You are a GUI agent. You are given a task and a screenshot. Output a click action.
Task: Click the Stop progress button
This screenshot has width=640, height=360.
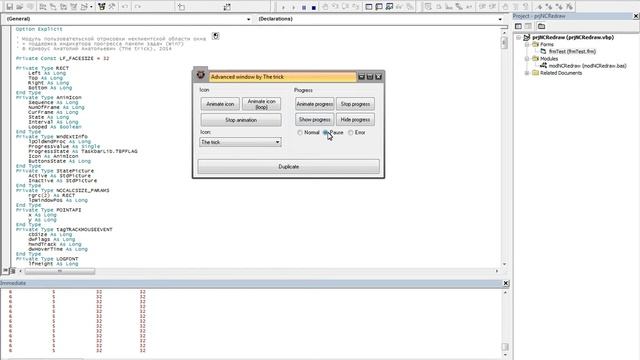[355, 104]
